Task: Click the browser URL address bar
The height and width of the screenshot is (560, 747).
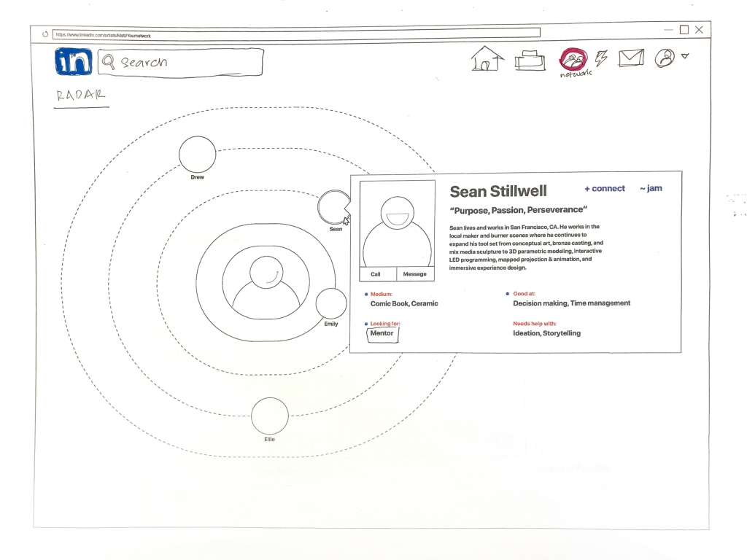Action: 292,34
